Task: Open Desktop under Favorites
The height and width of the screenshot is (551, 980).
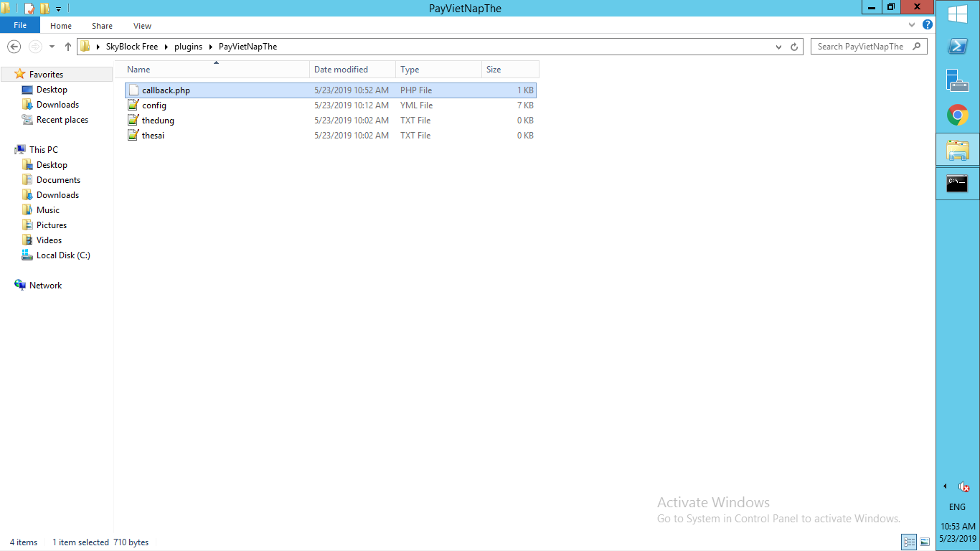Action: [x=52, y=90]
